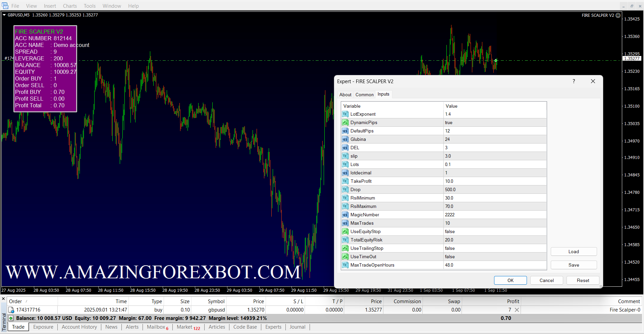
Task: Open the Journal terminal tab
Action: (x=298, y=327)
